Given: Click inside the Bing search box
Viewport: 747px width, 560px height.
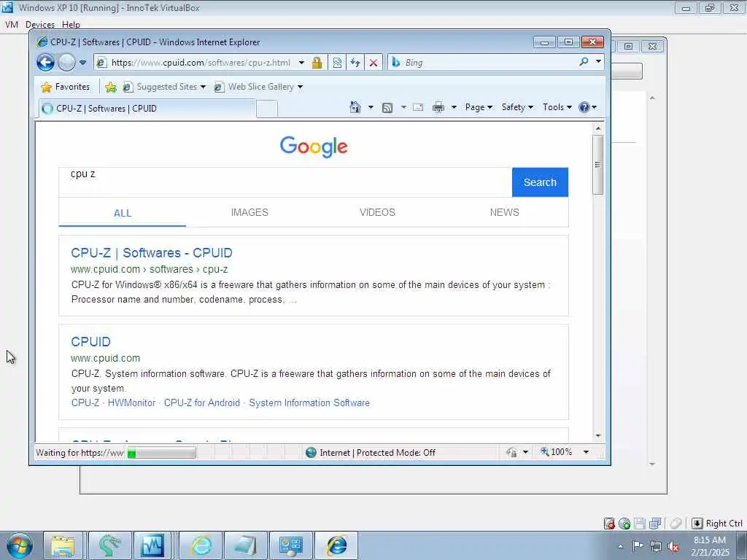Looking at the screenshot, I should [x=488, y=63].
